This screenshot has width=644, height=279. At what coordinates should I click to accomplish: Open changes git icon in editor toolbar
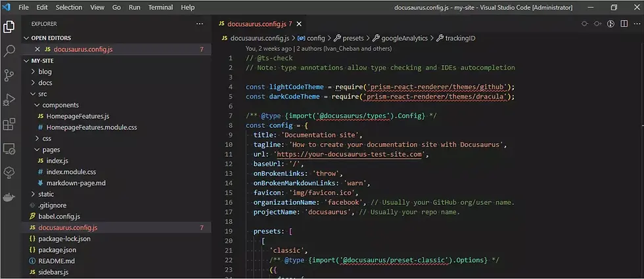(610, 24)
